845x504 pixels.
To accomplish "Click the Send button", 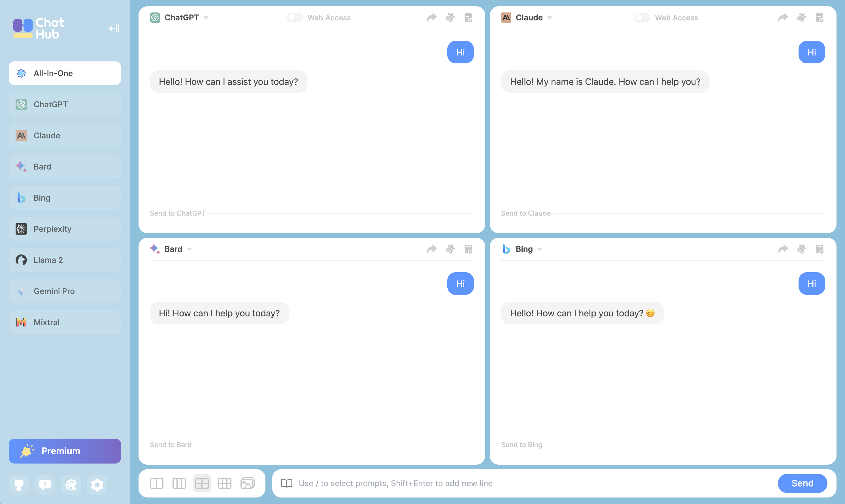I will [802, 483].
